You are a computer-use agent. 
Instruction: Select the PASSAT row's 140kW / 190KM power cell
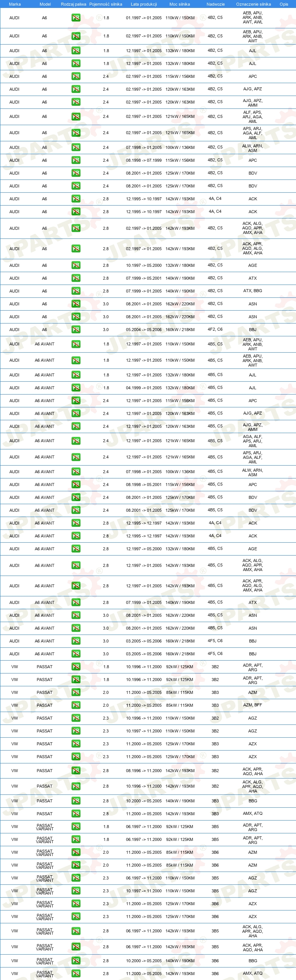[x=180, y=801]
